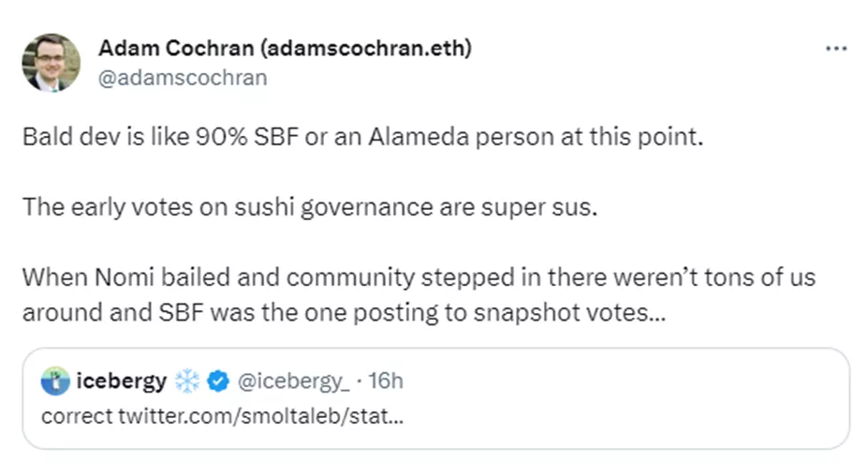868x463 pixels.
Task: Click the blue verified badge beside icebergy
Action: [x=216, y=381]
